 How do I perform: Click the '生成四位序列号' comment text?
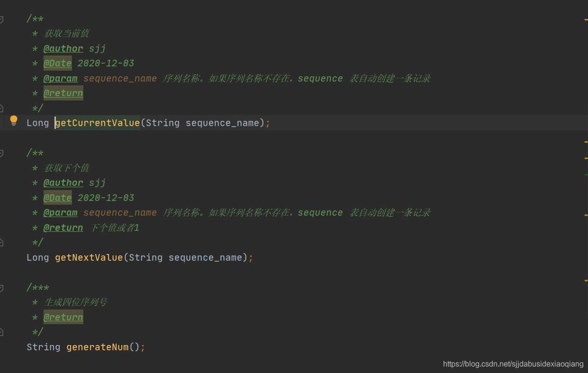[76, 302]
